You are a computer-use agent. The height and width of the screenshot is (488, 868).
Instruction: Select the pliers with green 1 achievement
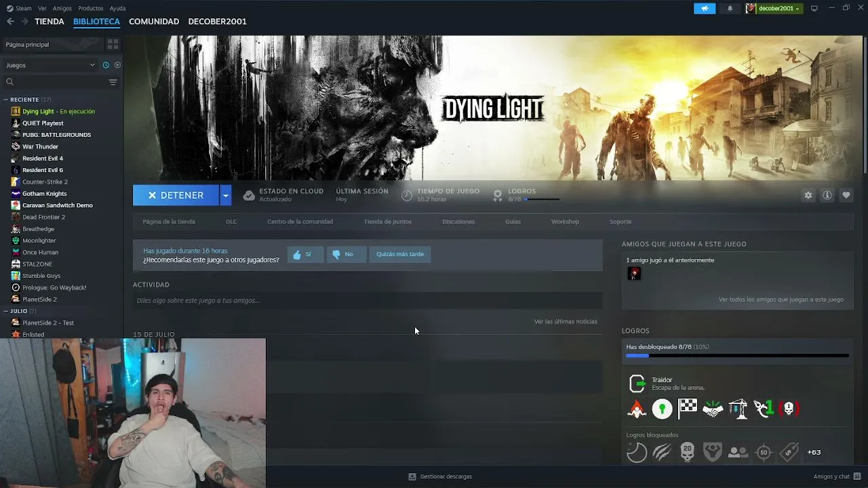tap(764, 409)
